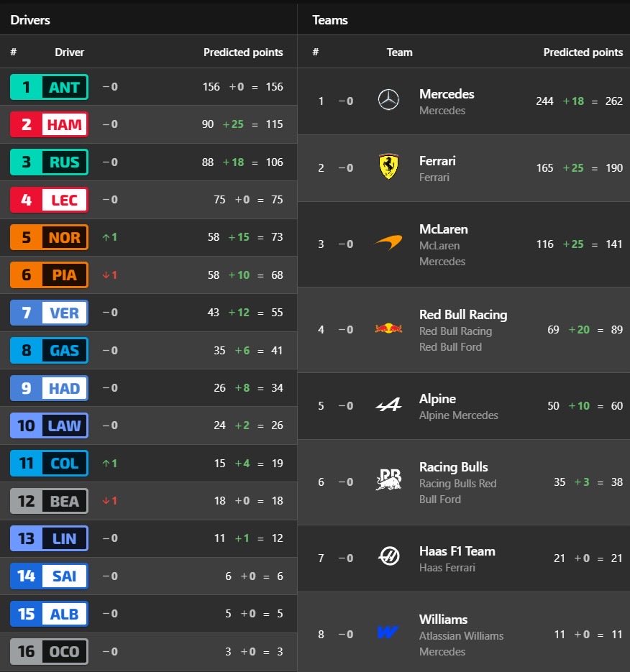Select the COL driver badge
630x672 pixels.
pos(50,463)
